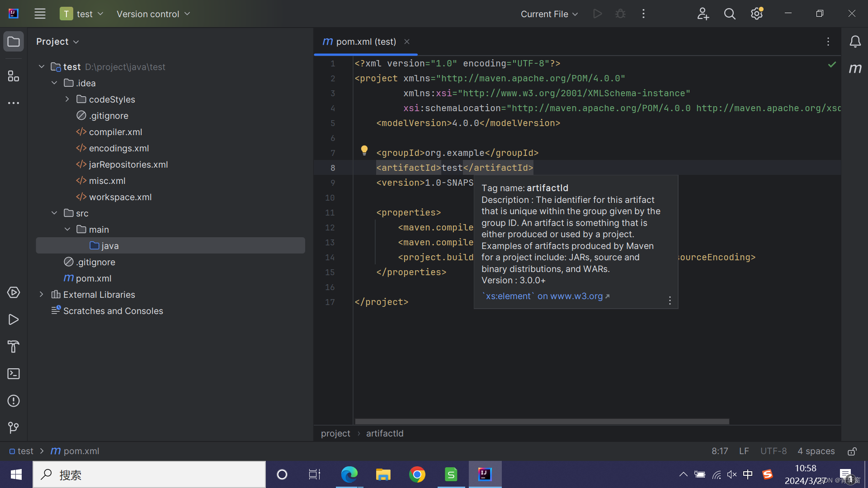The width and height of the screenshot is (868, 488).
Task: Toggle the Project tool window folder button
Action: pos(14,42)
